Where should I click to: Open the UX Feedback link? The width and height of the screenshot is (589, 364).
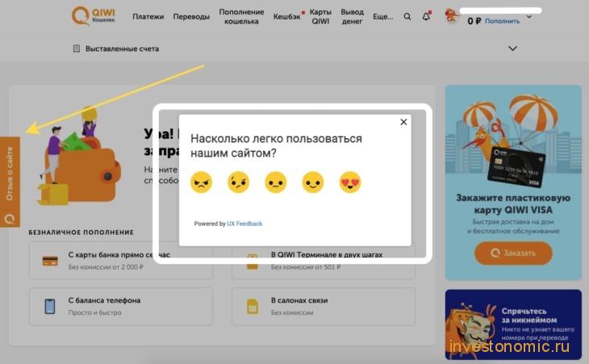coord(244,224)
